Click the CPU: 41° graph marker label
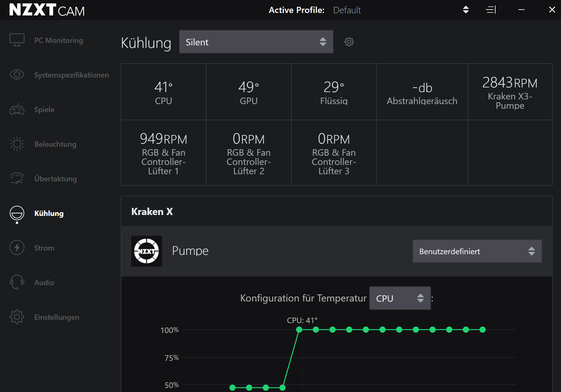Screen dimensions: 561x392 pyautogui.click(x=302, y=320)
